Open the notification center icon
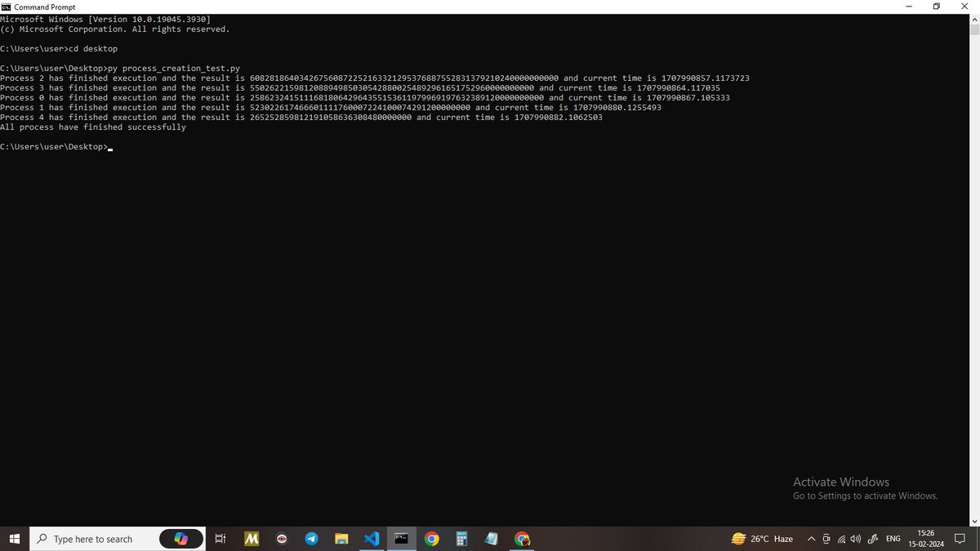This screenshot has width=980, height=551. [960, 539]
